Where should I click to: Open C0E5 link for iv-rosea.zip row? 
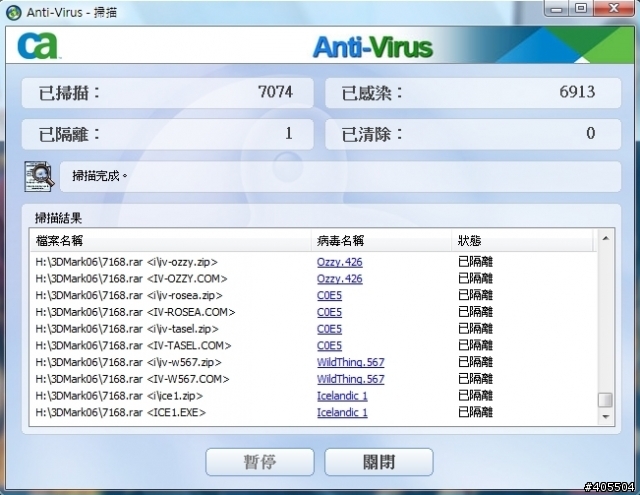tap(329, 295)
